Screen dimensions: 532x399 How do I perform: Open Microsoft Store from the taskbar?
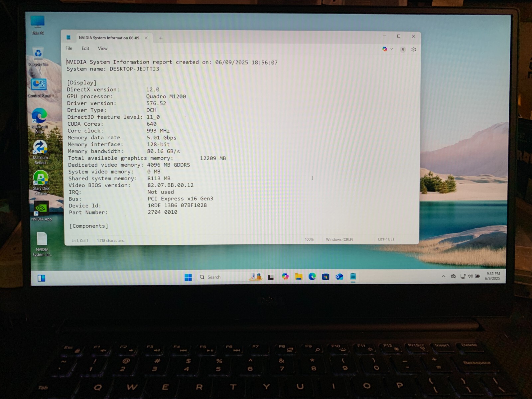click(x=326, y=277)
